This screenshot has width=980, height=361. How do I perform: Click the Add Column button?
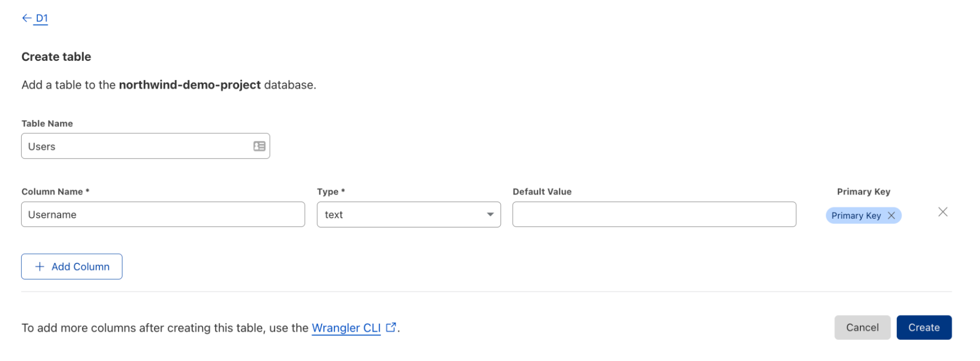[72, 266]
